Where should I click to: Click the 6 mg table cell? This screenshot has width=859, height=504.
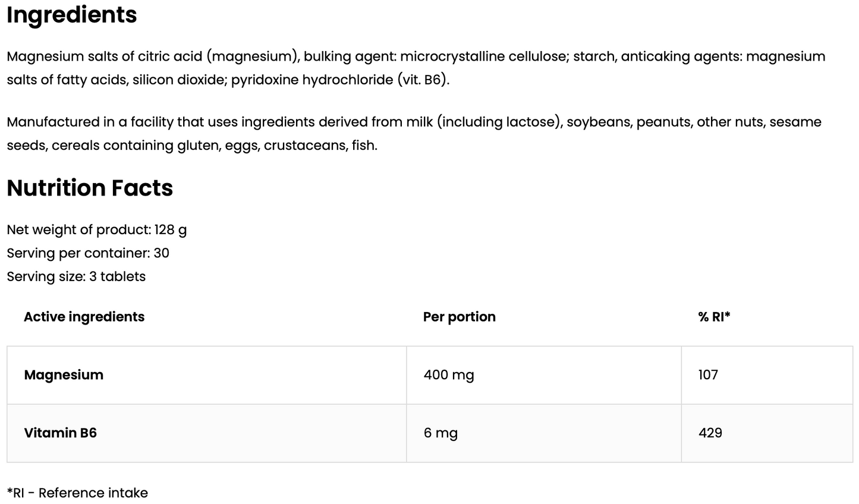click(440, 433)
